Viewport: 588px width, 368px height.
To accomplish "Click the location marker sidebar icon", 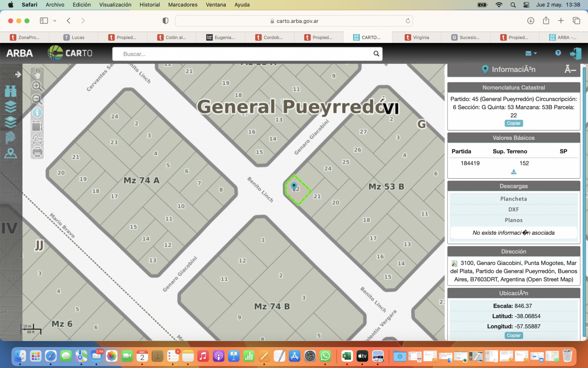I will pyautogui.click(x=10, y=153).
